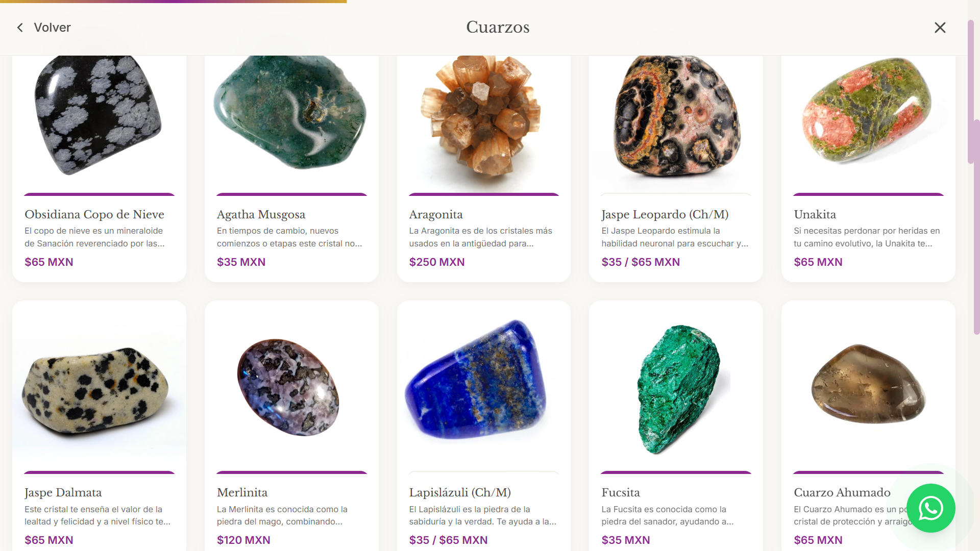Open Jaspe Leopardo stone picture

[x=676, y=116]
